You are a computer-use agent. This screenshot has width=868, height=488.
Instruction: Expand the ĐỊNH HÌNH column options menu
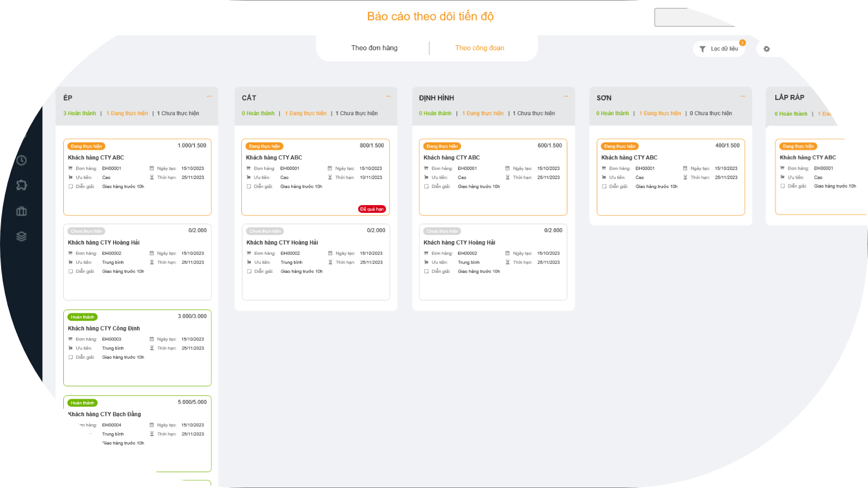tap(566, 97)
